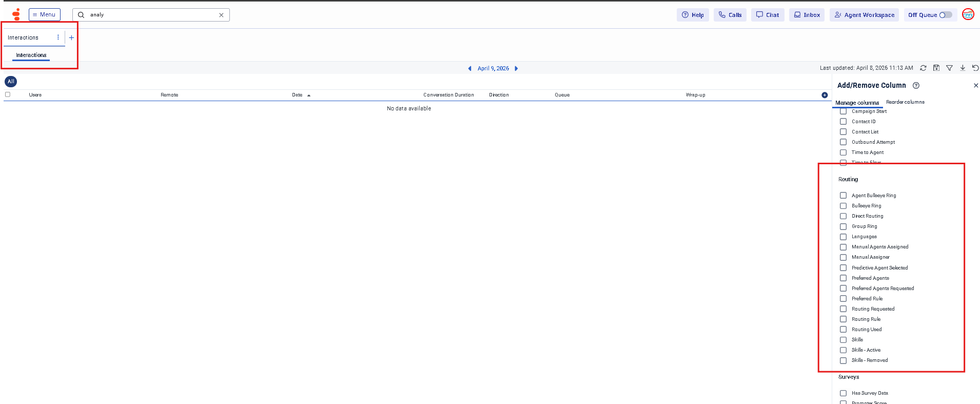Image resolution: width=980 pixels, height=404 pixels.
Task: Tick the Skills - Removed checkbox
Action: point(843,360)
